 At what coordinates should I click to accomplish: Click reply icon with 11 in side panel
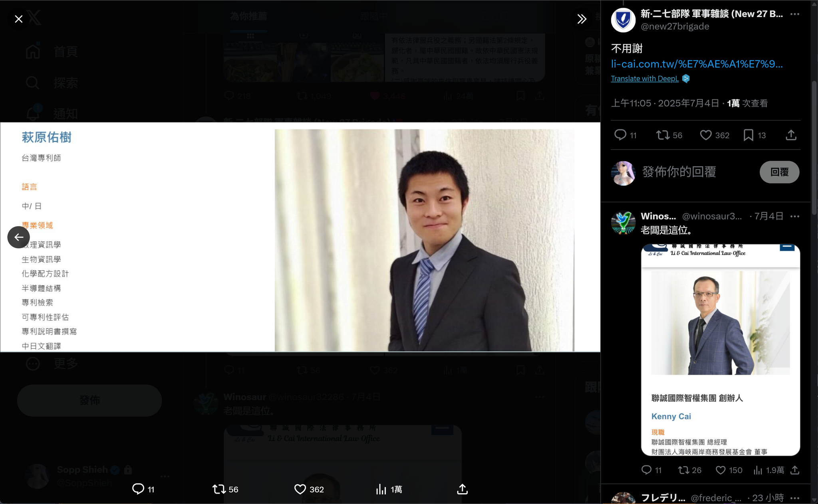pos(620,135)
